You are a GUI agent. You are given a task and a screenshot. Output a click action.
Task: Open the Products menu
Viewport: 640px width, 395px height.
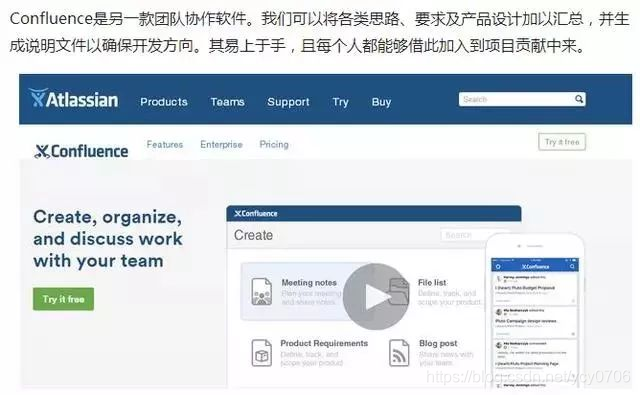coord(164,102)
